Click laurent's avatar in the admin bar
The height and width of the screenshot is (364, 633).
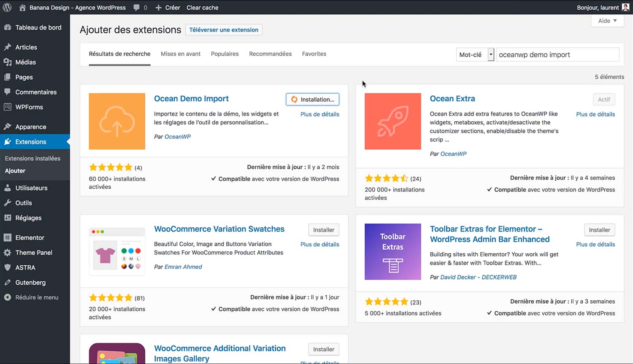pos(625,7)
